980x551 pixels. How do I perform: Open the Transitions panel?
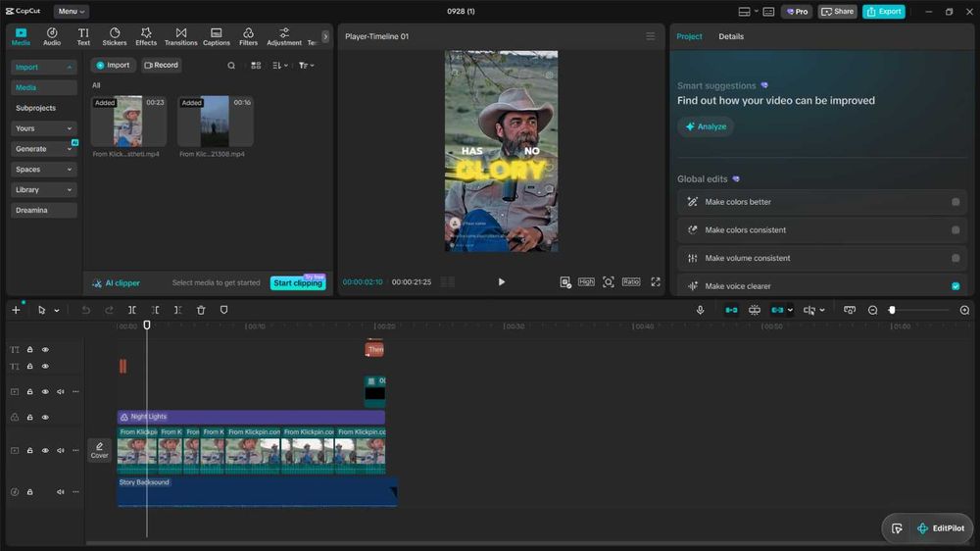(x=180, y=37)
